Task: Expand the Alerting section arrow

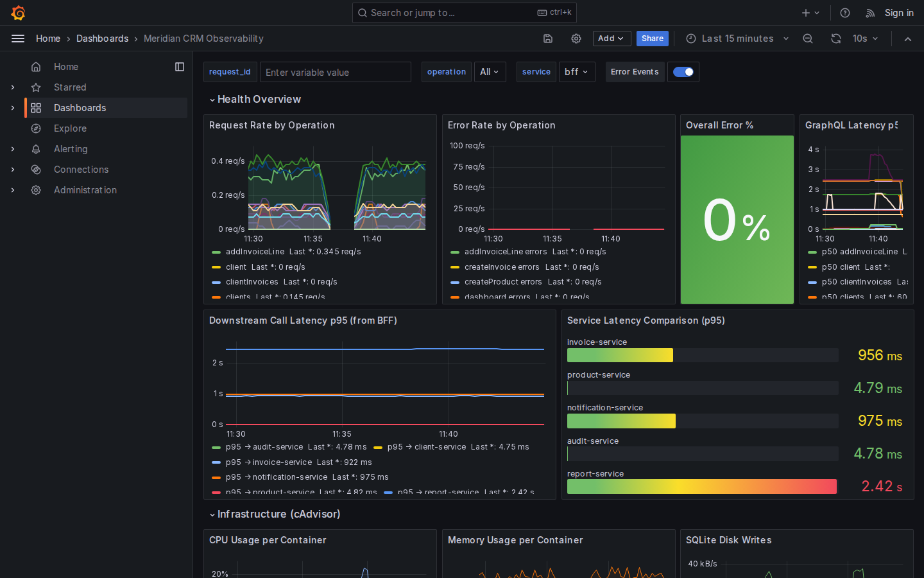Action: click(12, 149)
